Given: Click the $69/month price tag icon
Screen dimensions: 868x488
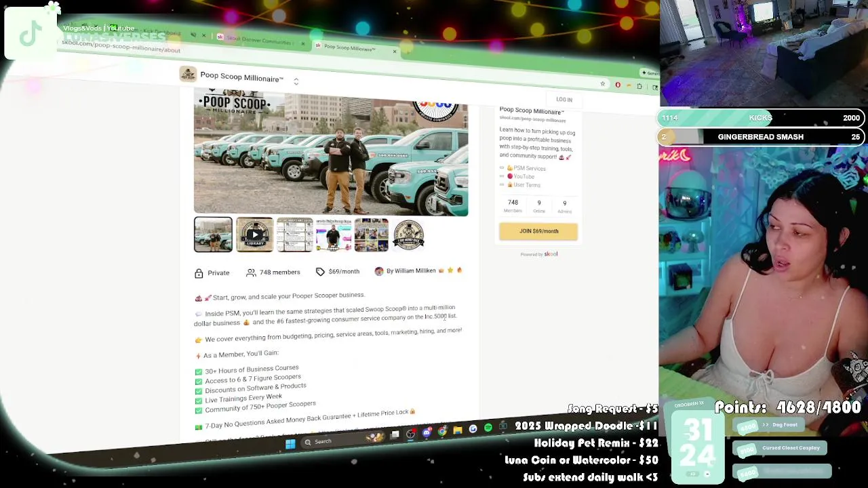Looking at the screenshot, I should (x=320, y=272).
